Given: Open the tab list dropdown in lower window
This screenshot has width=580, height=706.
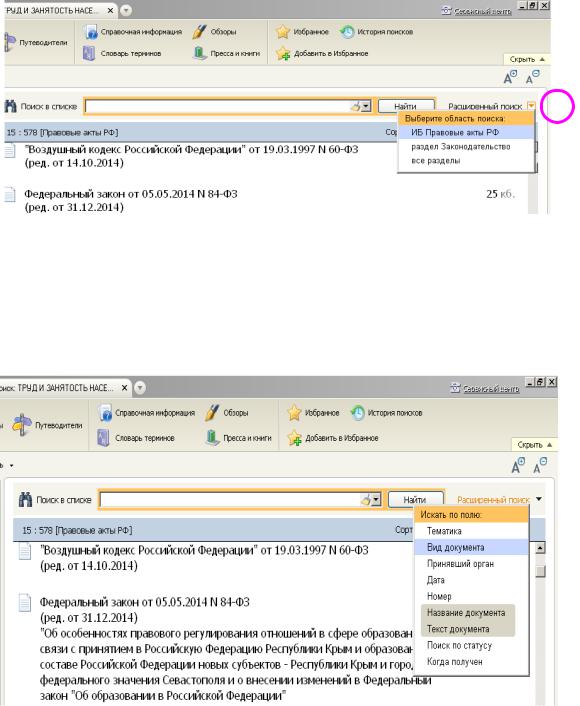Looking at the screenshot, I should pos(140,388).
